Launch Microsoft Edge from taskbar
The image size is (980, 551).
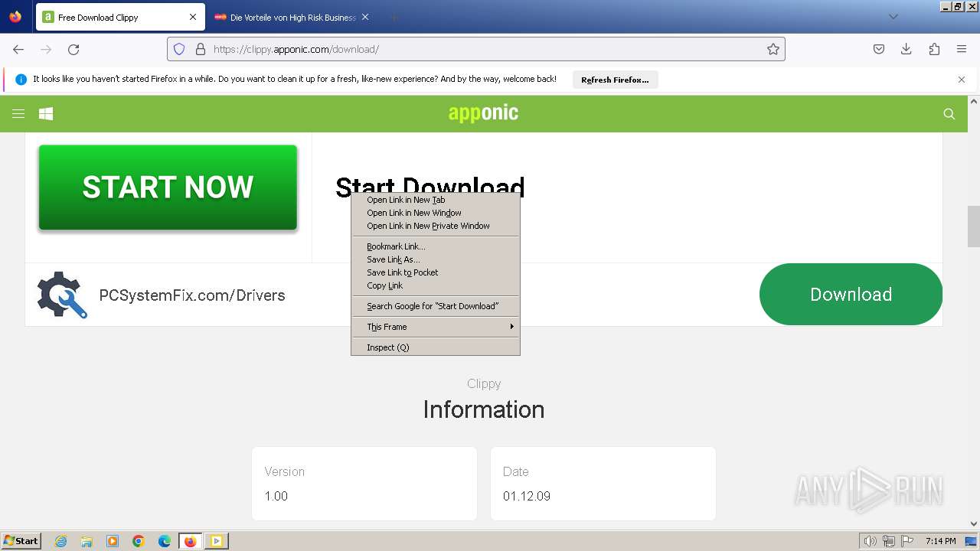(165, 541)
